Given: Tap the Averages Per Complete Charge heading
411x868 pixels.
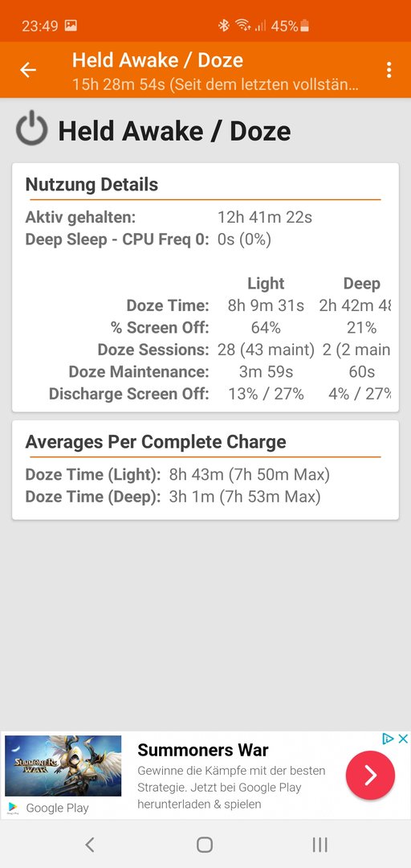Looking at the screenshot, I should point(156,442).
